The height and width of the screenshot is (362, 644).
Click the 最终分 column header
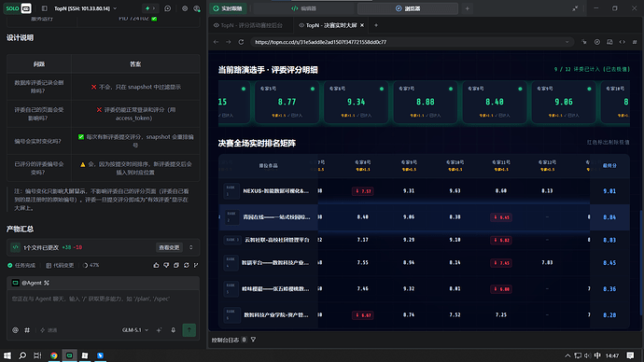(609, 165)
